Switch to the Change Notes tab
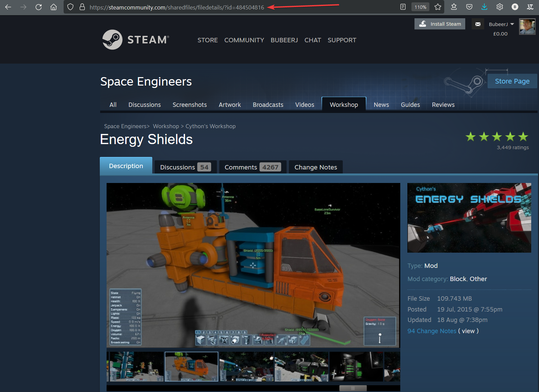Image resolution: width=539 pixels, height=392 pixels. pos(315,167)
